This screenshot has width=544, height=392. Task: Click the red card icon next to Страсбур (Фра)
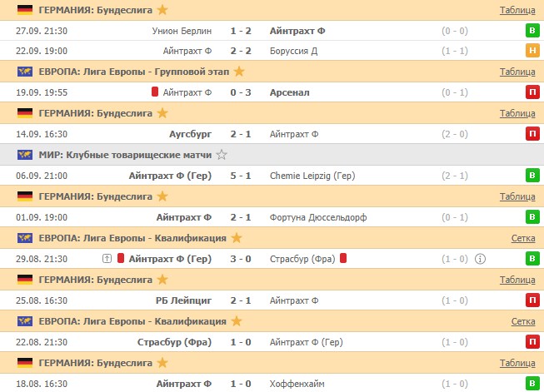(343, 259)
